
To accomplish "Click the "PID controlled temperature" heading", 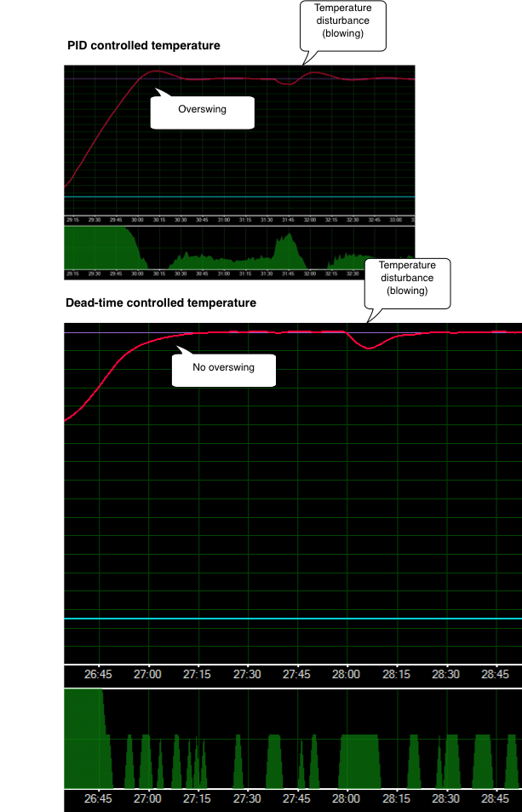I will click(144, 45).
